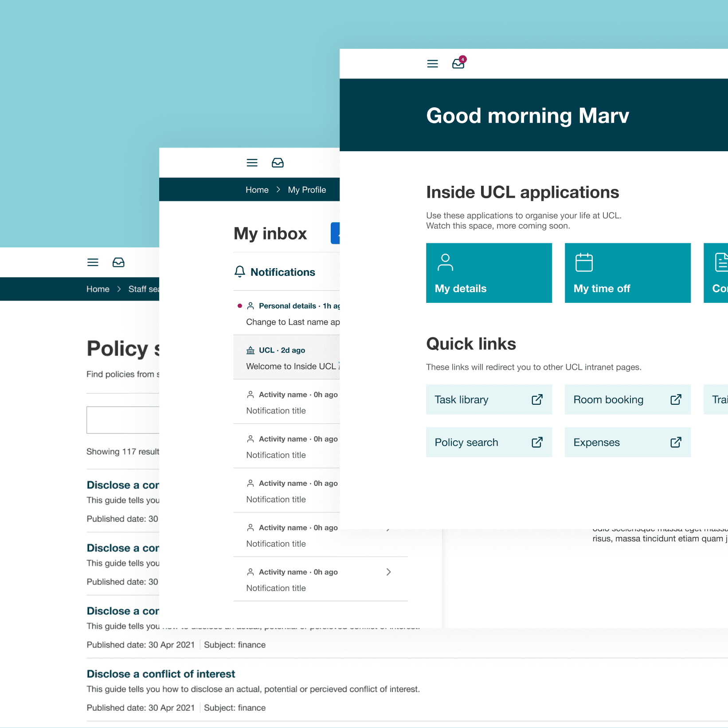728x728 pixels.
Task: Expand last Activity name notification chevron
Action: (388, 572)
